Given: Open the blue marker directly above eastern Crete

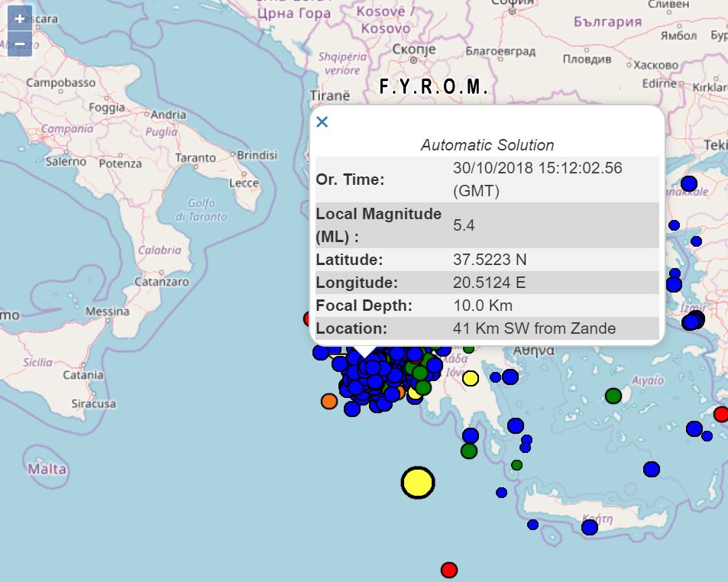Looking at the screenshot, I should pyautogui.click(x=651, y=469).
